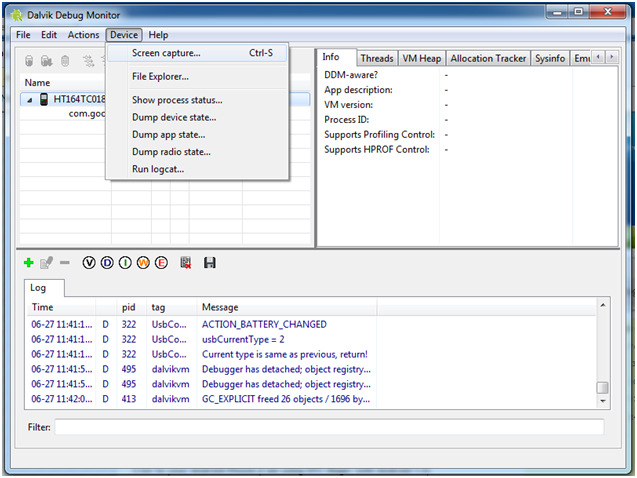Click the Message column header

click(287, 307)
